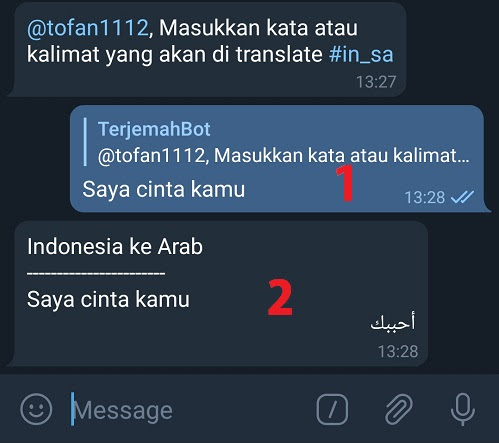
Task: Click the TerjemahBot name in the reply
Action: point(154,129)
